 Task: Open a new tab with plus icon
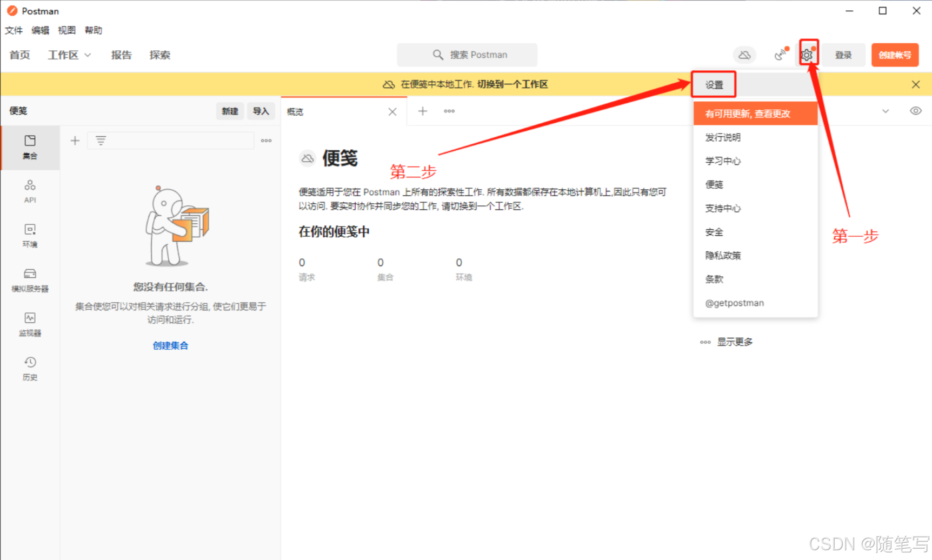[x=423, y=111]
